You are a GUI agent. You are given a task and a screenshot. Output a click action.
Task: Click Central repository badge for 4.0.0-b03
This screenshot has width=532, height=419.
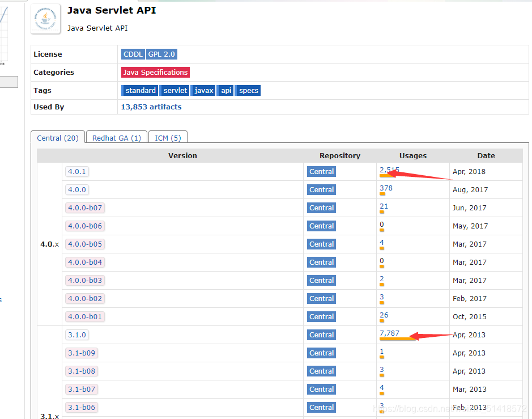(x=321, y=281)
